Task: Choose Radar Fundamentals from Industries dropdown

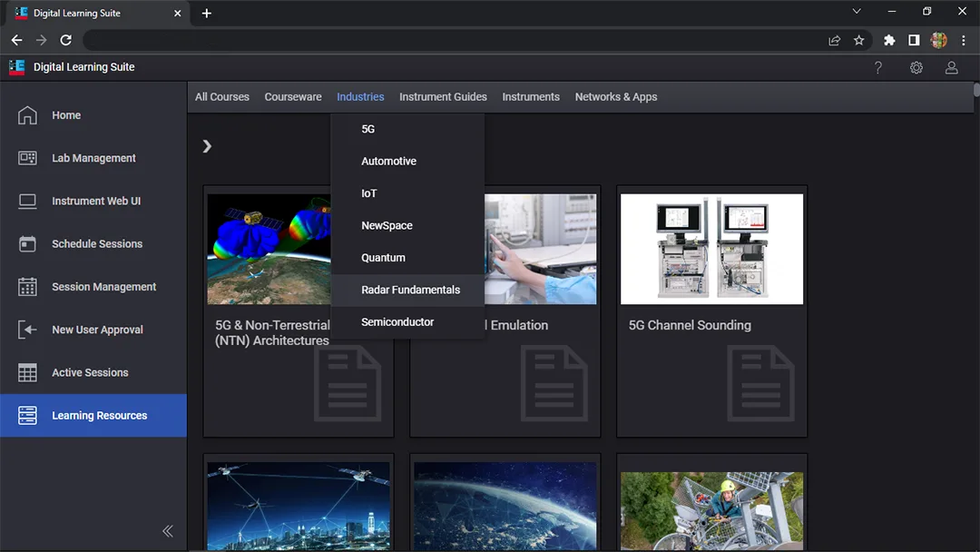Action: [x=407, y=290]
